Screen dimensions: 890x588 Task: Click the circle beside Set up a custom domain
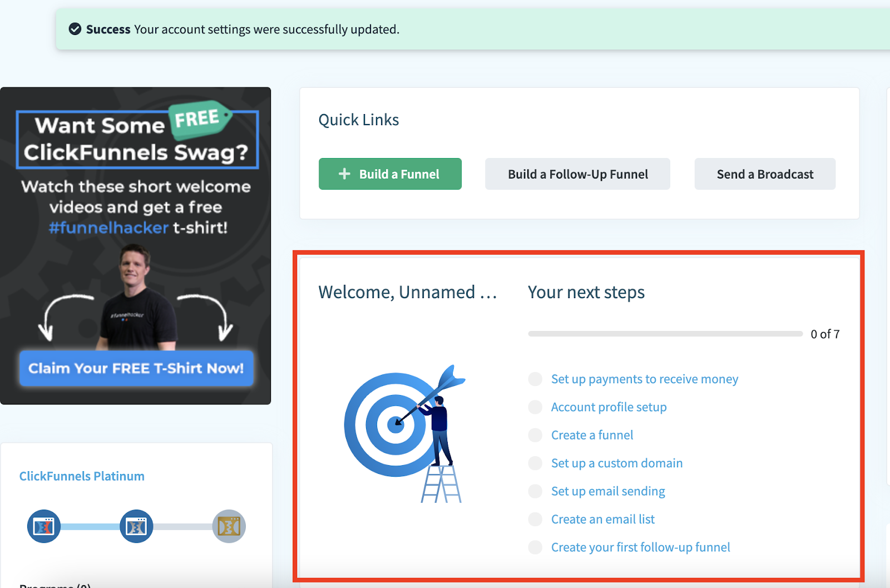535,463
